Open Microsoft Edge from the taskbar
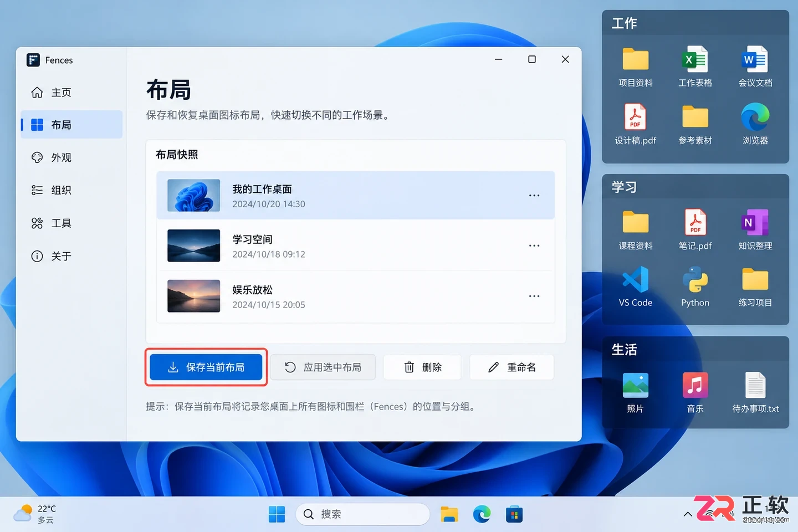The width and height of the screenshot is (798, 532). pos(482,514)
